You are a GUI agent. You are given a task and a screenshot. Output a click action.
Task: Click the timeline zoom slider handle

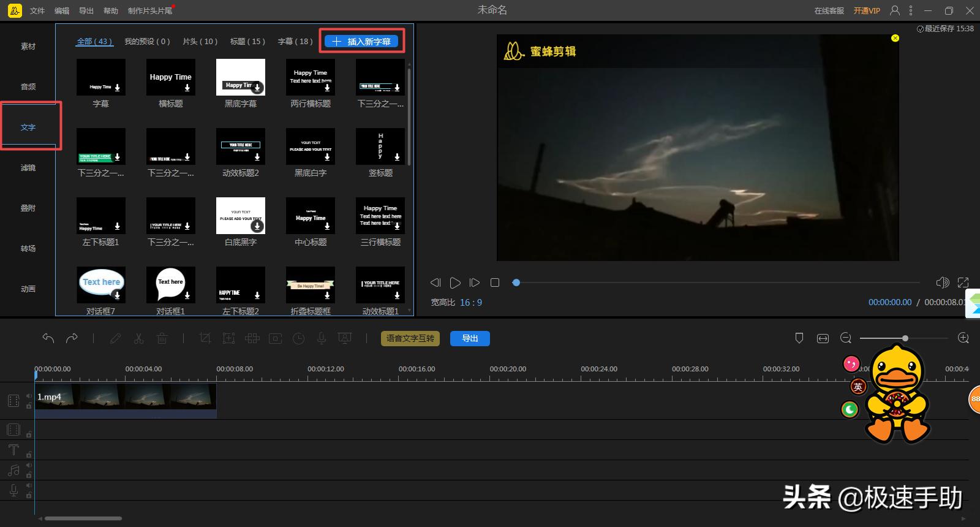tap(905, 338)
